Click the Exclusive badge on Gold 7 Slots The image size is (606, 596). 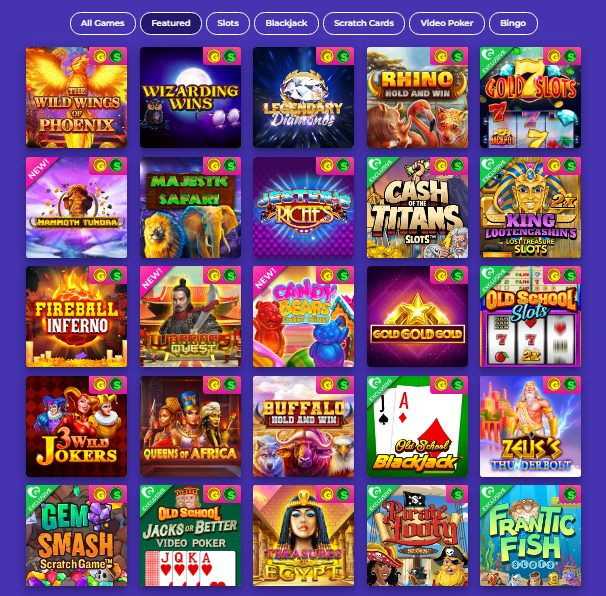[492, 59]
